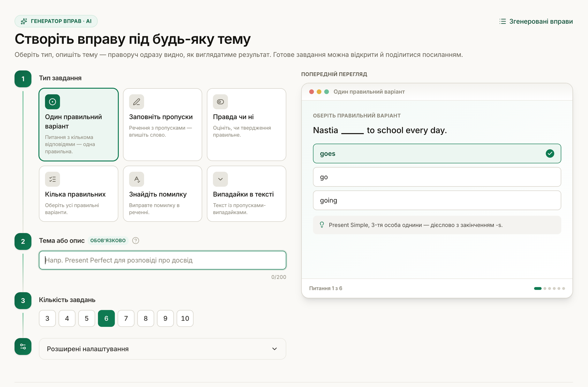Click the Питання 1 з 6 label
Screen dimensions: 588x387
pyautogui.click(x=326, y=288)
